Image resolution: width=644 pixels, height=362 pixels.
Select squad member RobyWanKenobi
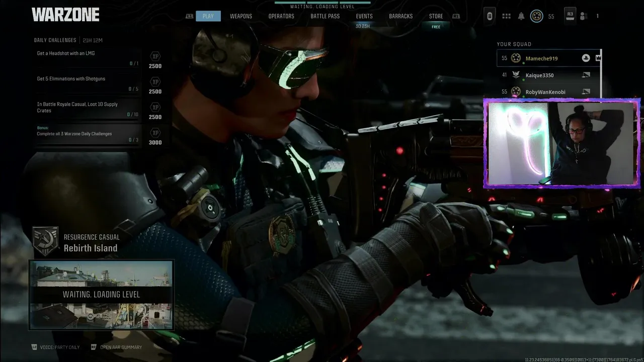549,92
